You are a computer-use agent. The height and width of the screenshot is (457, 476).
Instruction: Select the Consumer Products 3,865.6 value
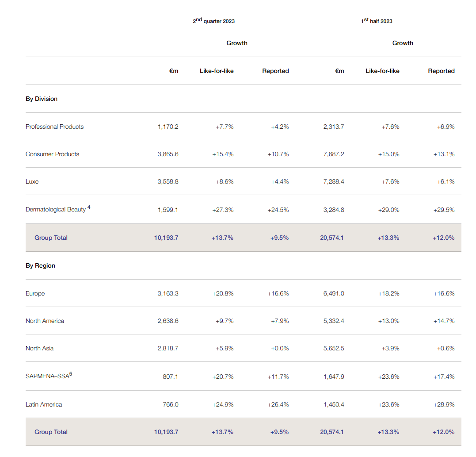click(168, 154)
